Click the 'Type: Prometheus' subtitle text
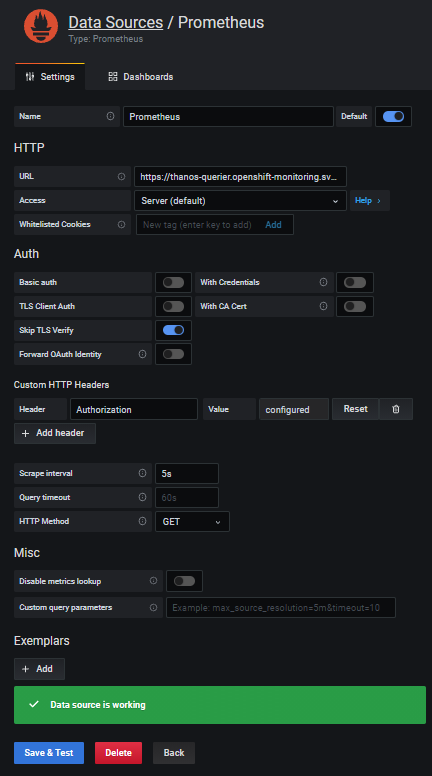432x776 pixels. pos(106,39)
